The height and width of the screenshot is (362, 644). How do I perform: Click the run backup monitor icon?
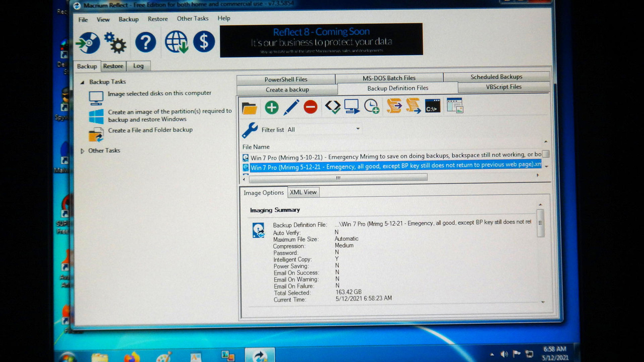click(352, 107)
